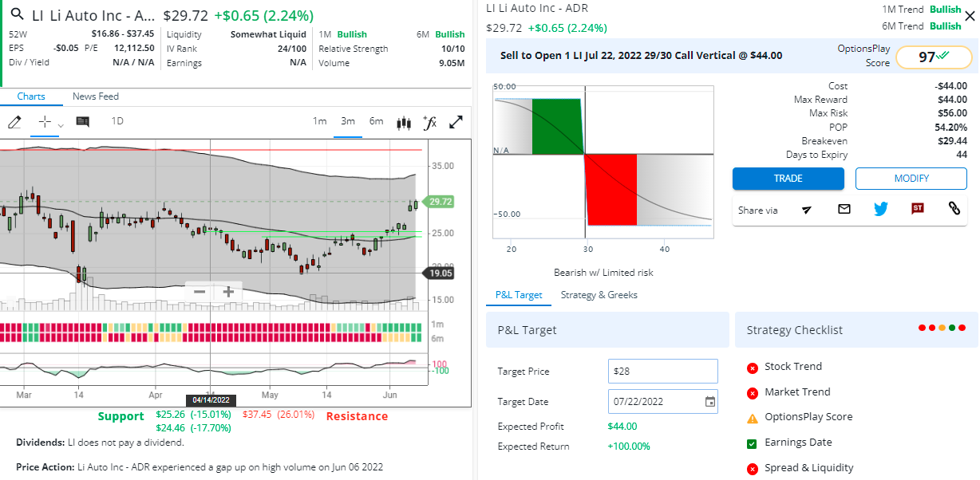The width and height of the screenshot is (980, 480).
Task: Open the P&L Target tab
Action: pyautogui.click(x=519, y=295)
